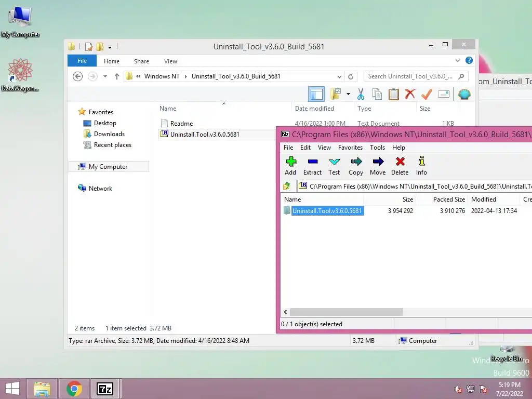532x399 pixels.
Task: Select Desktop in Favorites pane
Action: pyautogui.click(x=105, y=123)
